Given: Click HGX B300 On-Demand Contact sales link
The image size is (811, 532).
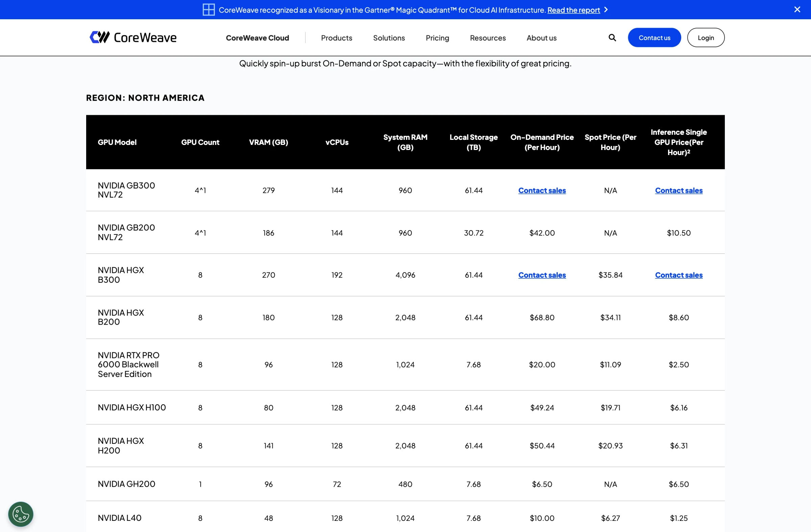Looking at the screenshot, I should 542,275.
